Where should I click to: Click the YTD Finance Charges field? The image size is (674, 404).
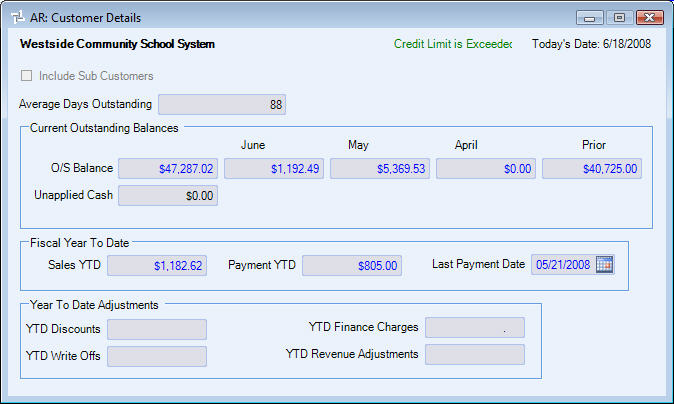point(474,328)
